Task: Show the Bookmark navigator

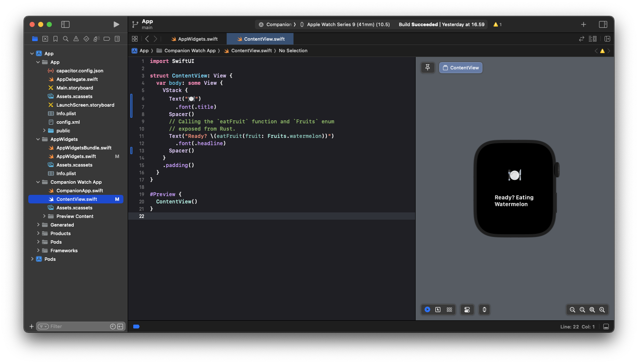Action: [x=55, y=39]
